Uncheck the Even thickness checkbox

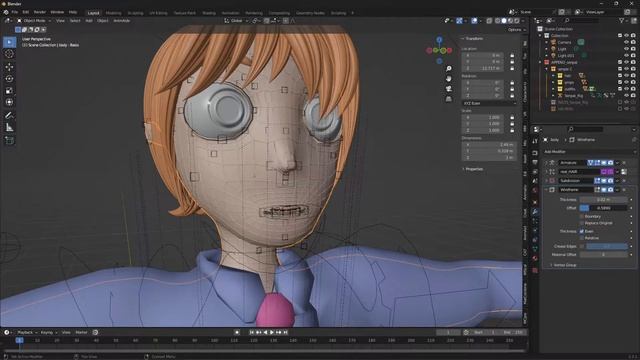point(582,231)
